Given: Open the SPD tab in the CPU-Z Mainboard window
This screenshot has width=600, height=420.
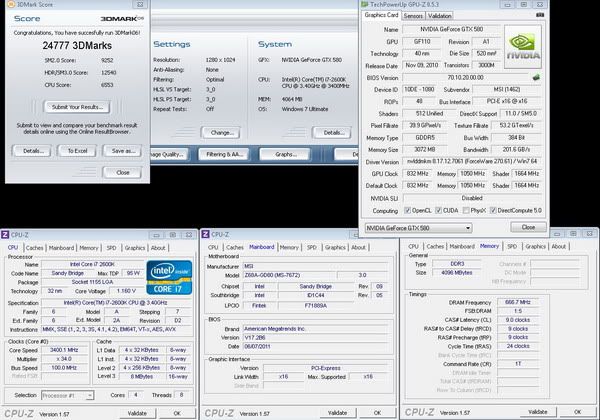Looking at the screenshot, I should [x=312, y=247].
